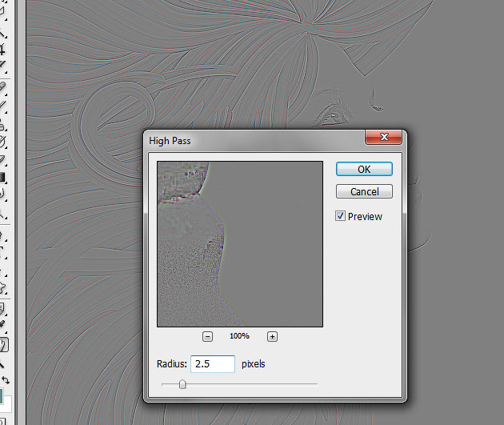Click the 'Radius:' label

click(x=172, y=364)
